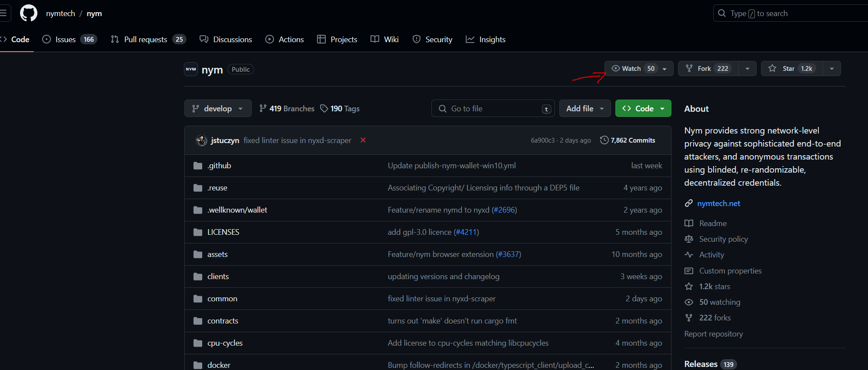Click the pulse icon beside Activity
Viewport: 868px width, 370px height.
689,254
